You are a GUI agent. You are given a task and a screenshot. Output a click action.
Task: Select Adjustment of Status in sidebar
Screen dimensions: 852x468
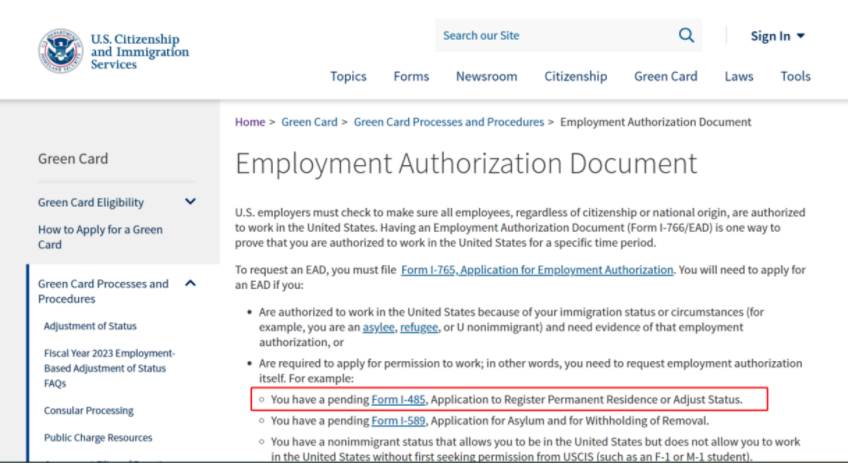(90, 326)
